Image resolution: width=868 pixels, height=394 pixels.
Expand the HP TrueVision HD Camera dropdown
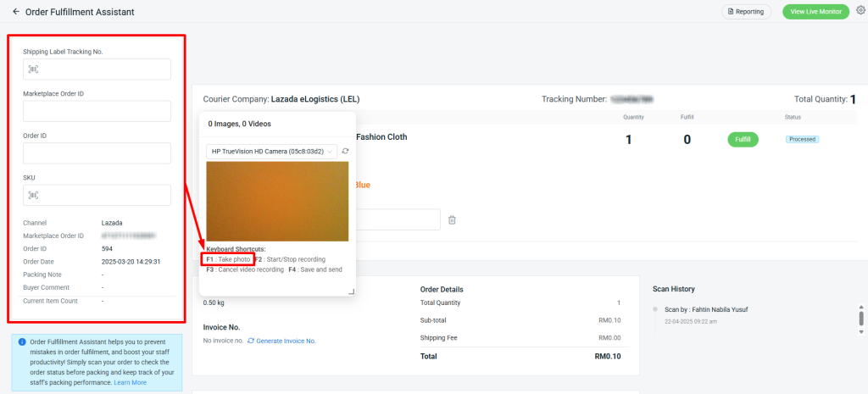point(271,151)
